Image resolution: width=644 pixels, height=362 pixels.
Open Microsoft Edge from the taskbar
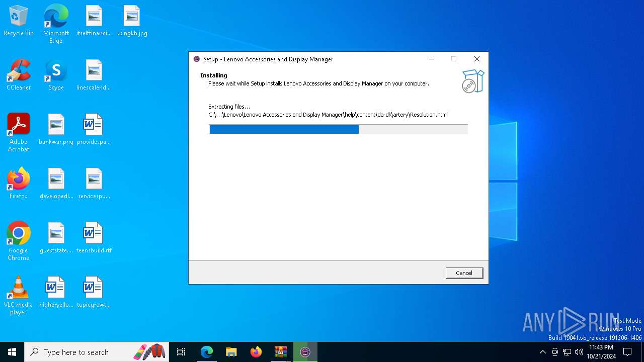pos(207,352)
